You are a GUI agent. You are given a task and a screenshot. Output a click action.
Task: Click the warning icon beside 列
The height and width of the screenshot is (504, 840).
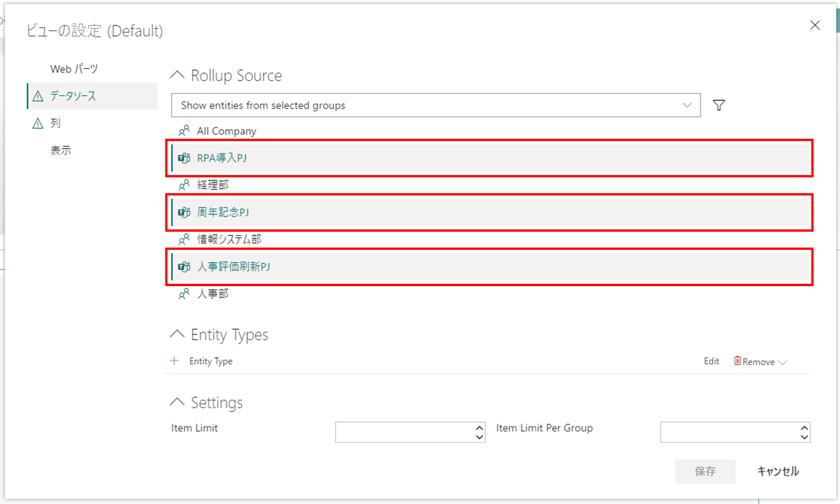click(38, 123)
